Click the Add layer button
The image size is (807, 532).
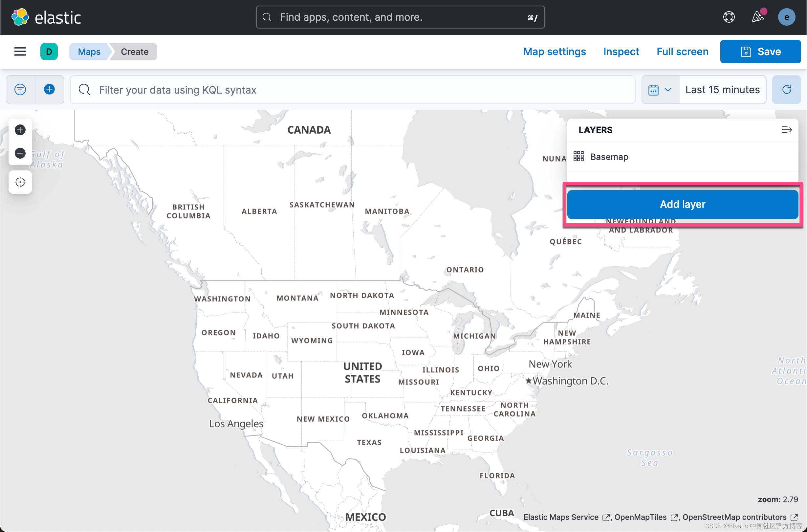pyautogui.click(x=683, y=204)
